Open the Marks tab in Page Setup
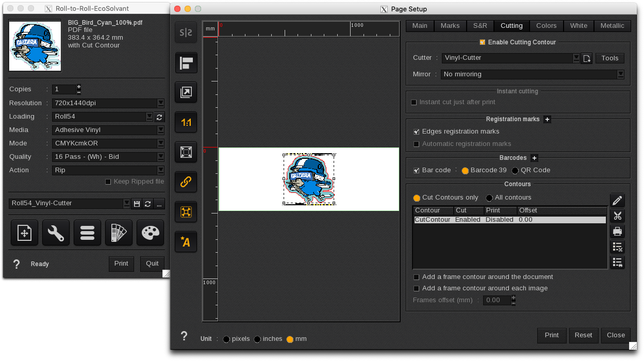Image resolution: width=644 pixels, height=361 pixels. coord(450,25)
